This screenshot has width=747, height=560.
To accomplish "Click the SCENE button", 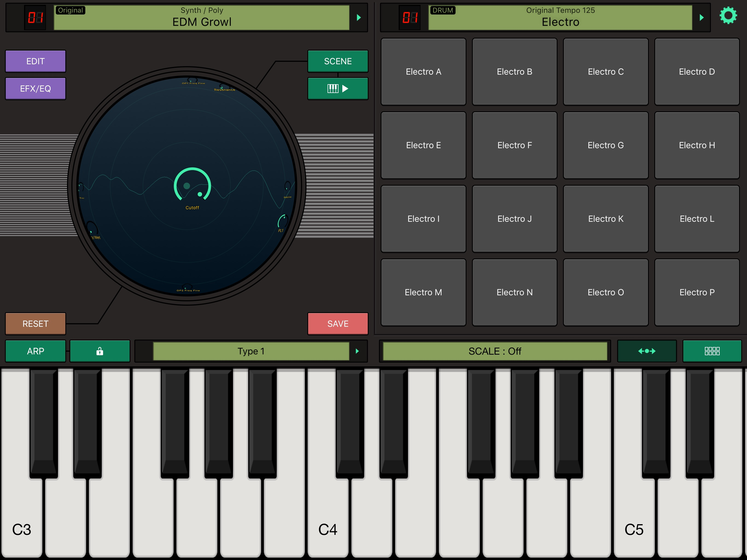I will tap(338, 61).
